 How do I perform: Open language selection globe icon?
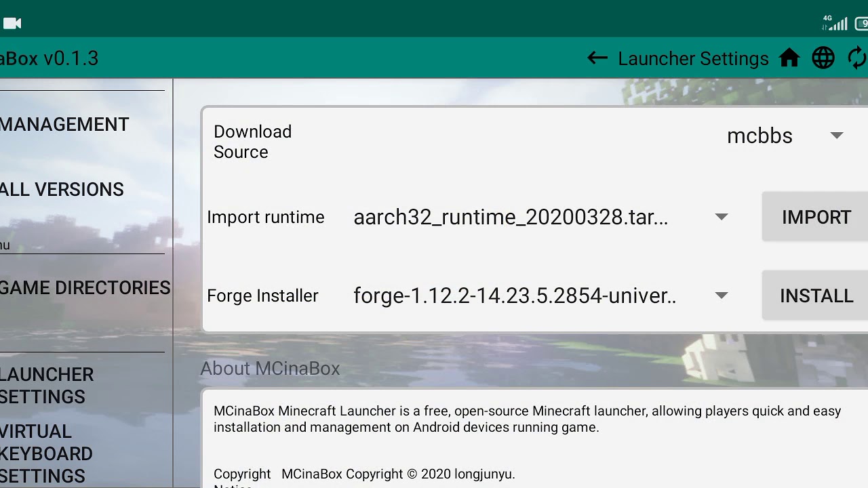tap(823, 58)
